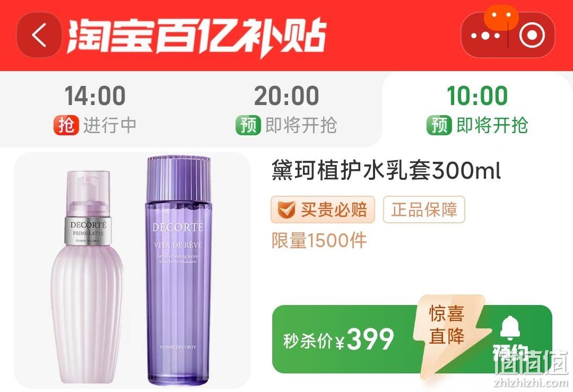
Task: Tap the green 预 badge under 20:00
Action: (248, 125)
